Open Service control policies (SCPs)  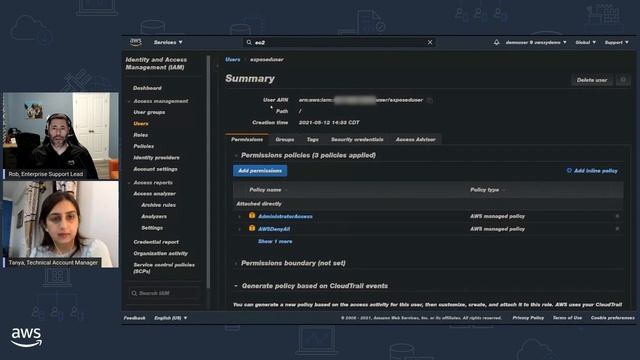pos(164,268)
